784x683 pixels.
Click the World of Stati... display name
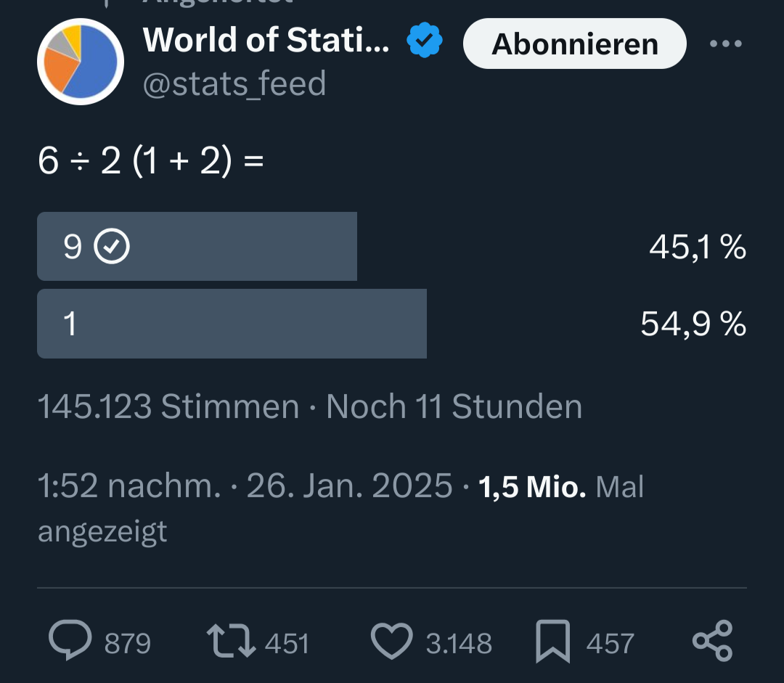tap(266, 41)
